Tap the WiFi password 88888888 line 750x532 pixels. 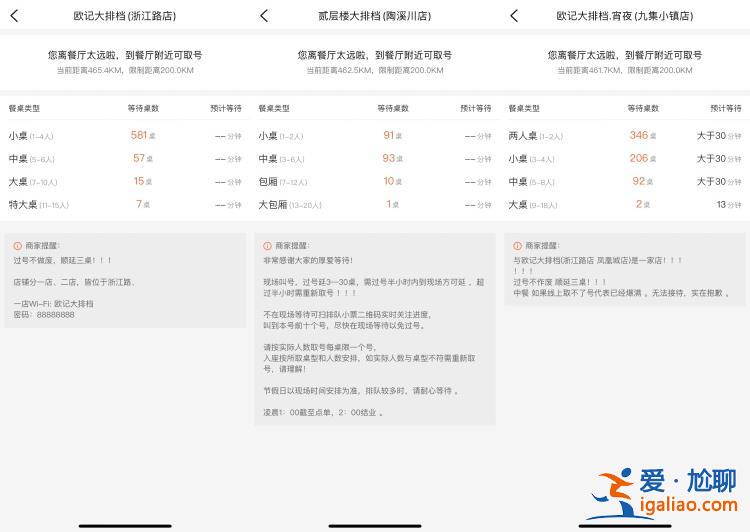coord(44,315)
